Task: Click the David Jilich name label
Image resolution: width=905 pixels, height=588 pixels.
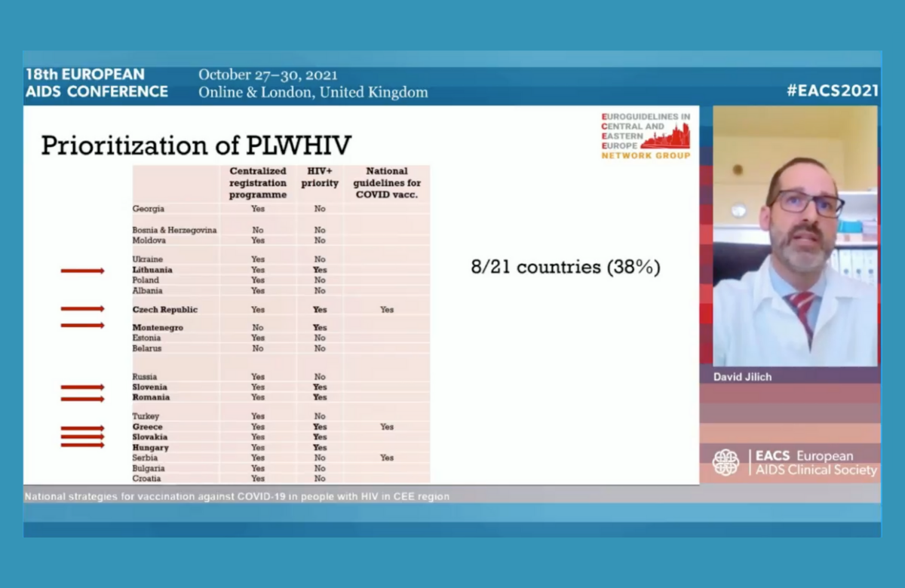Action: click(743, 377)
